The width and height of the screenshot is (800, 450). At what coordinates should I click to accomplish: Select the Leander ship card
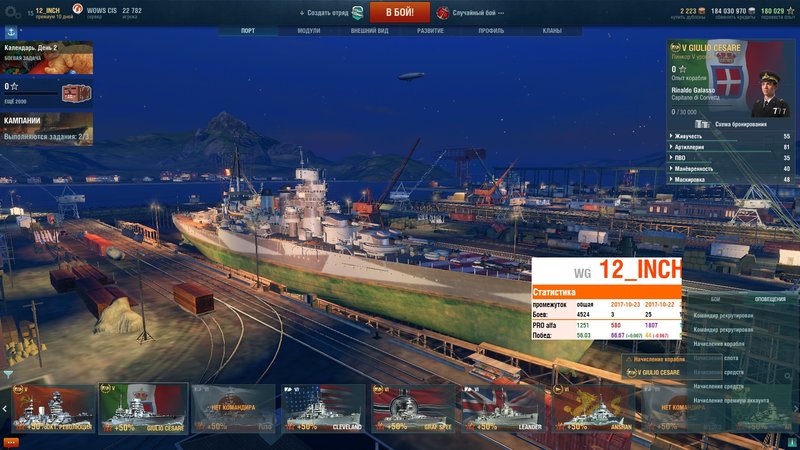point(503,409)
